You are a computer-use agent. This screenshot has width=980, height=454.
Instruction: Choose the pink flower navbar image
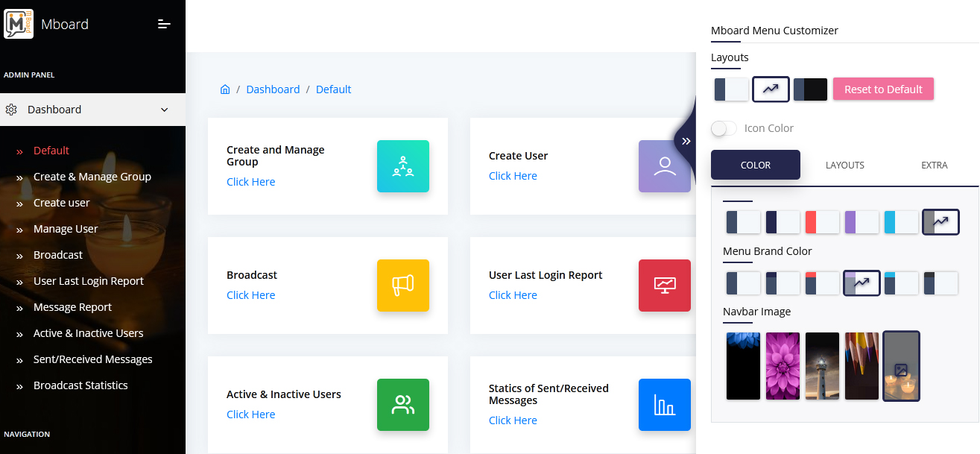(783, 366)
